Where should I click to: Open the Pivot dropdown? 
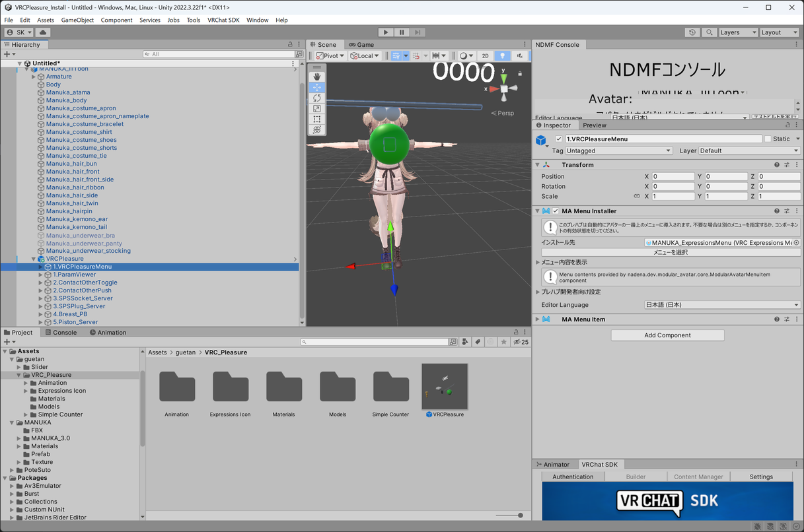point(329,56)
